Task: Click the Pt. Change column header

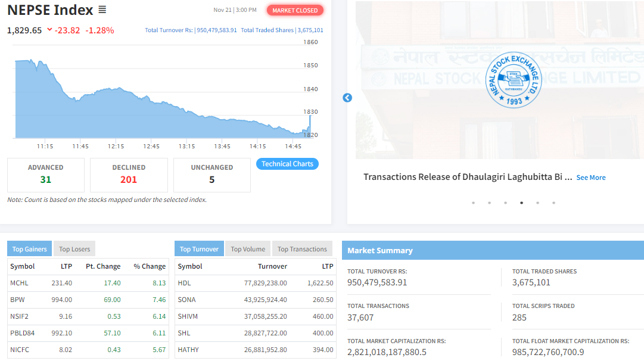Action: (103, 266)
